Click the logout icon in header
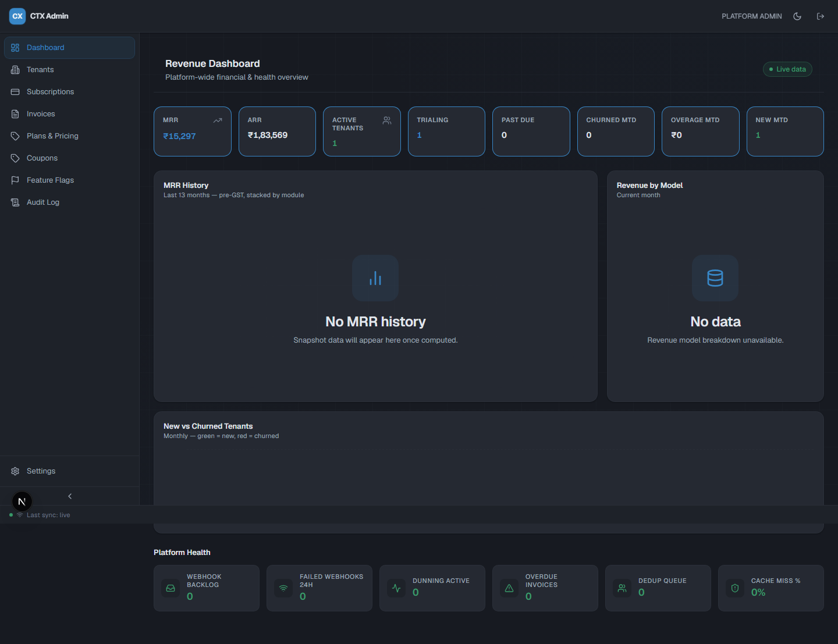The height and width of the screenshot is (644, 838). (821, 16)
